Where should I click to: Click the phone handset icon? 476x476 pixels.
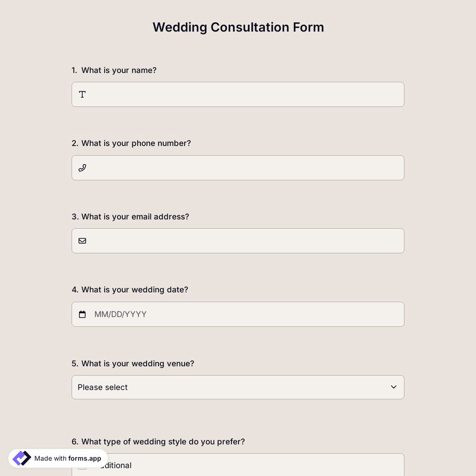(82, 168)
